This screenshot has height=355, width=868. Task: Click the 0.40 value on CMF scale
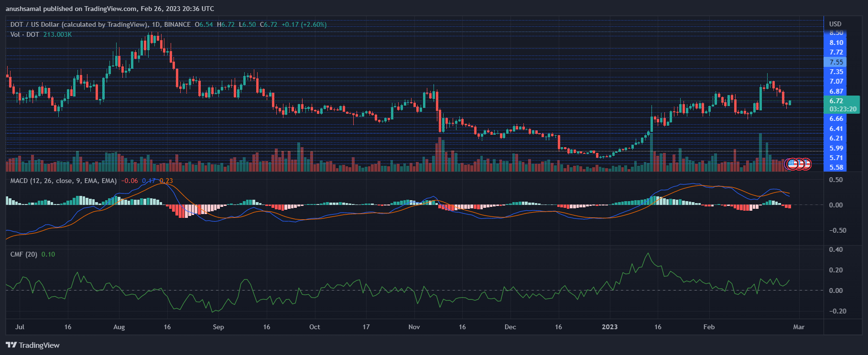coord(836,249)
